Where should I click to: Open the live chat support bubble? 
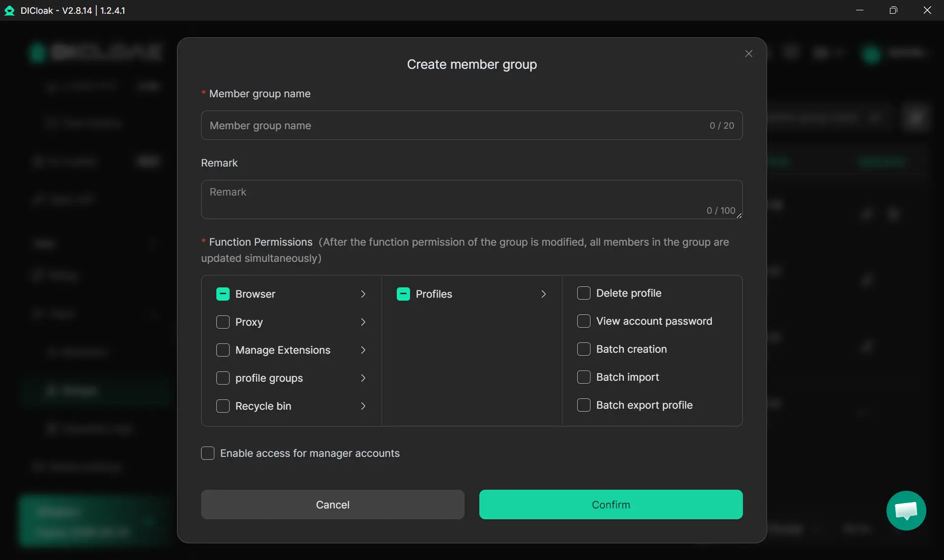[906, 510]
